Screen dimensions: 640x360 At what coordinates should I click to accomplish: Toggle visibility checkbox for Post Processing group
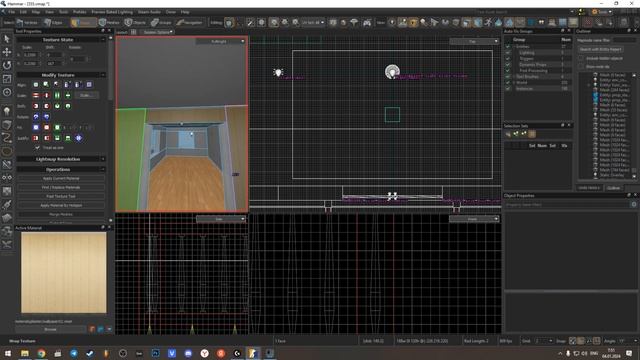[508, 71]
